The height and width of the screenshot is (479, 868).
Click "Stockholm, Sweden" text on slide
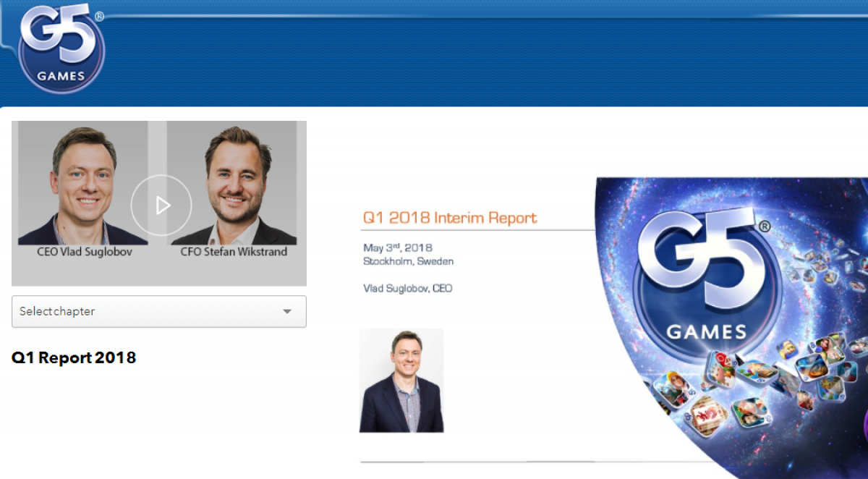pyautogui.click(x=409, y=261)
